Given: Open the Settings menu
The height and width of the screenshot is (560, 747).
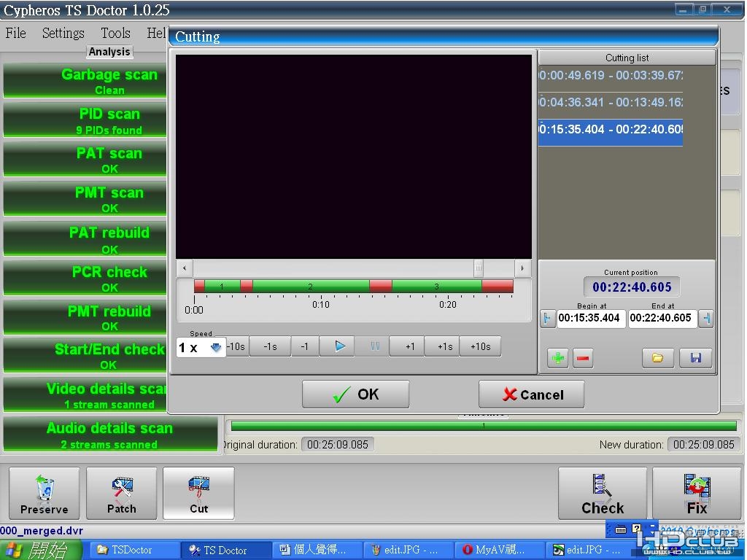Looking at the screenshot, I should click(63, 33).
